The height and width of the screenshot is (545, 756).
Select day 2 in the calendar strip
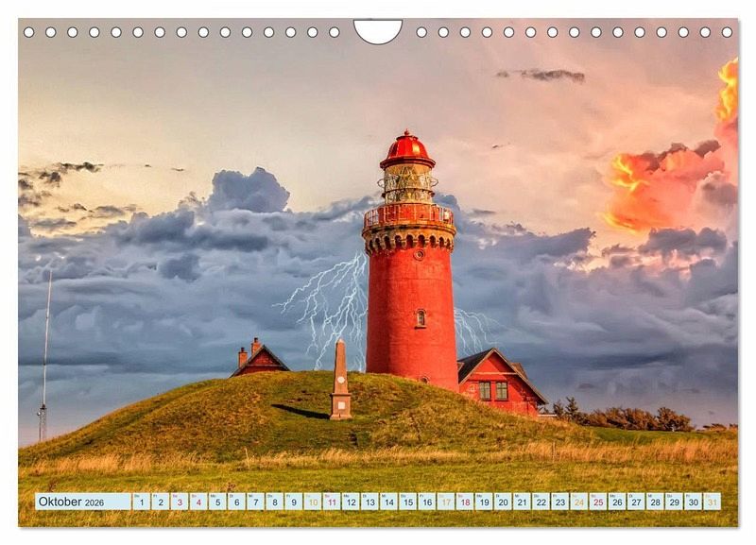[x=160, y=502]
